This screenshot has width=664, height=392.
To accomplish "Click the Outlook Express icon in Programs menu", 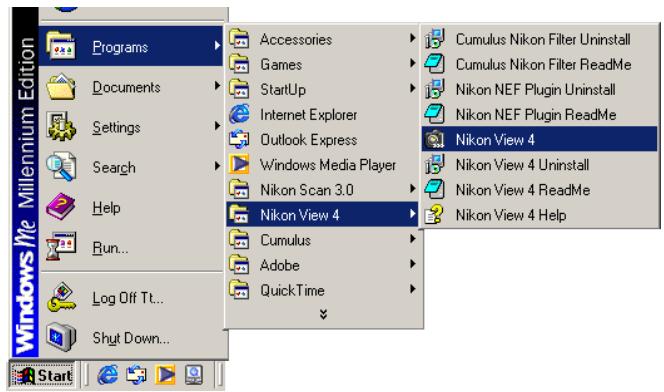I will click(x=239, y=139).
